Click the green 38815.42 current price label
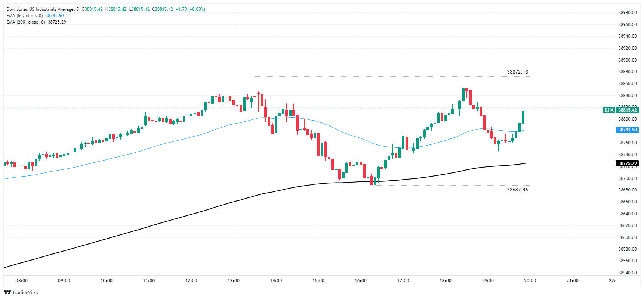The height and width of the screenshot is (299, 644). click(627, 110)
